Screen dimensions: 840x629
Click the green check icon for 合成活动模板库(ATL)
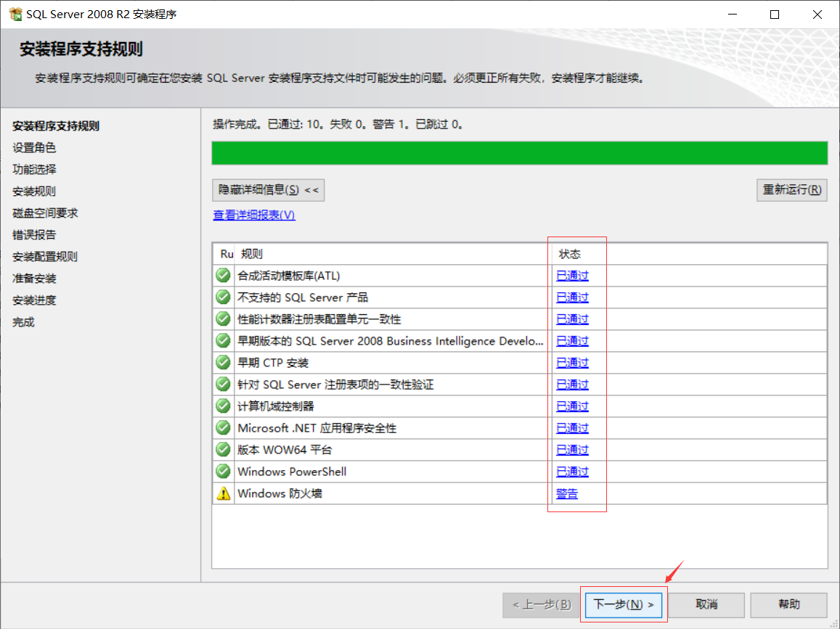click(x=223, y=275)
